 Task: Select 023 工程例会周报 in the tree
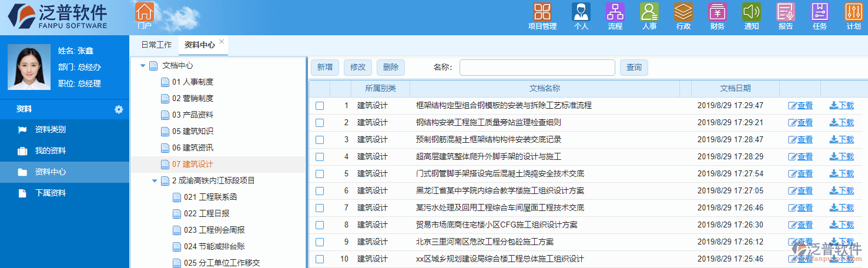coord(215,230)
